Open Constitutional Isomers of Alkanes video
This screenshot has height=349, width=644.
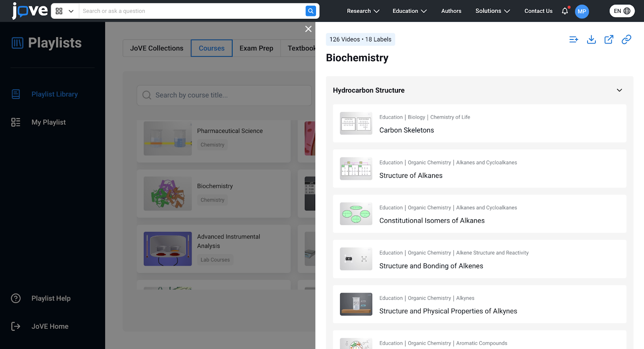479,214
